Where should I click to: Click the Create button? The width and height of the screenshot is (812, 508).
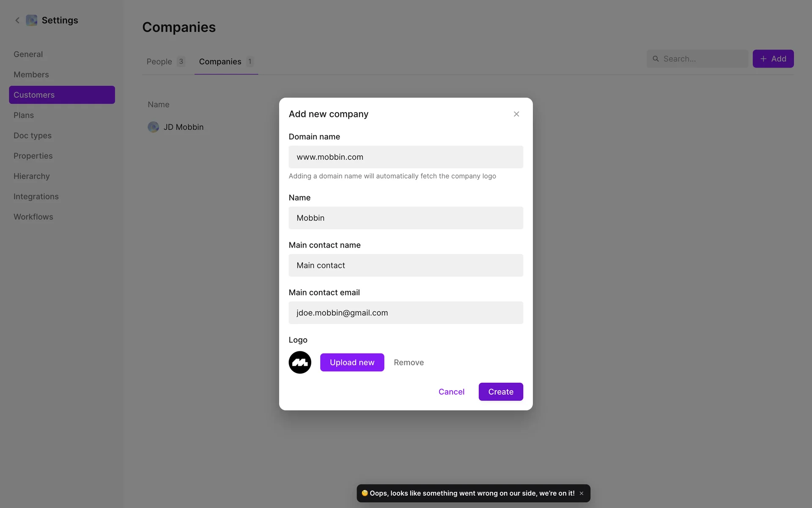(501, 392)
